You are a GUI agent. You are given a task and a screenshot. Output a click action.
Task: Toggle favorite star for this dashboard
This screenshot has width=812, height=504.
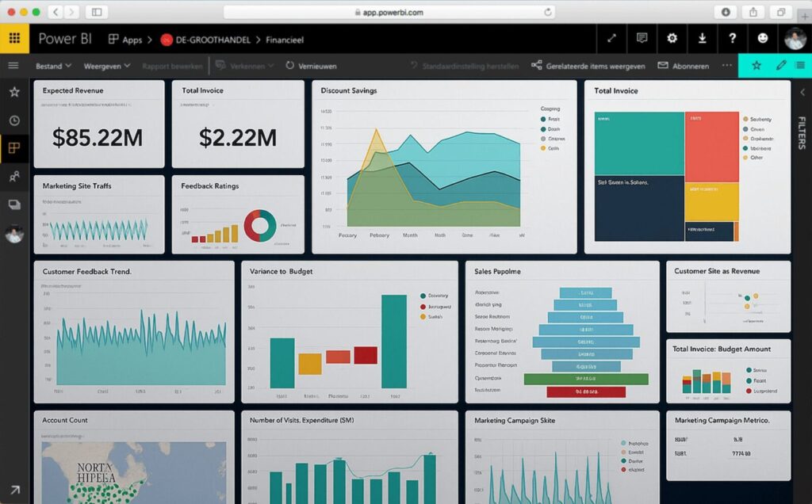point(755,66)
